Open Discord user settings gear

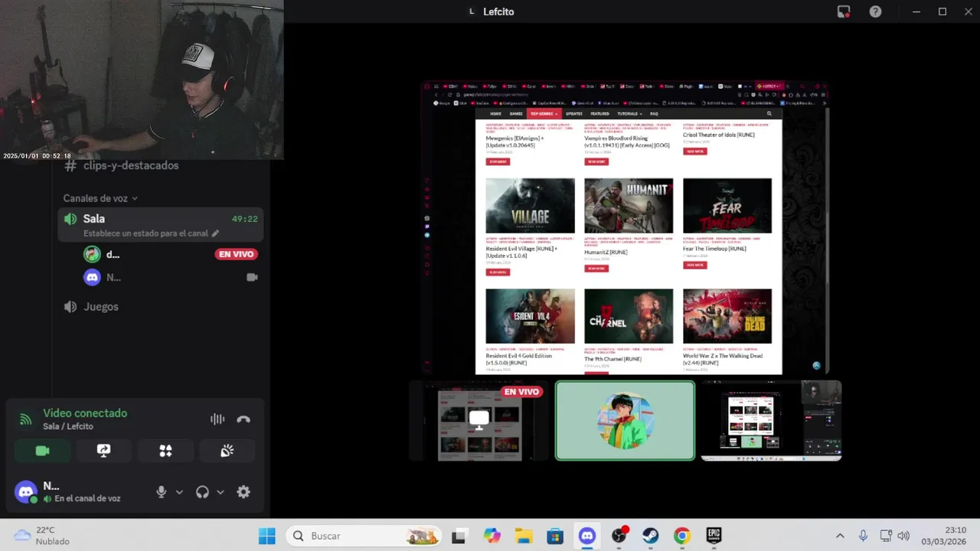(x=243, y=492)
